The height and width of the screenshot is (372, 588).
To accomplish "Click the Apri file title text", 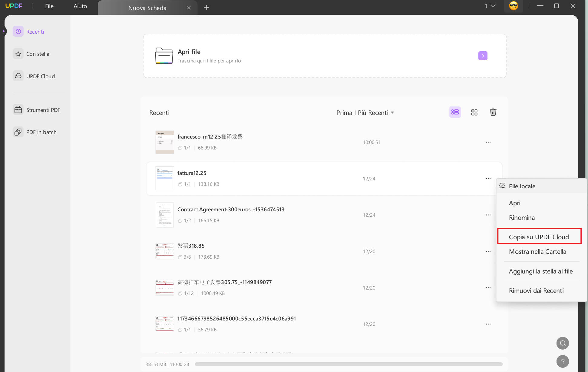I will [x=189, y=52].
